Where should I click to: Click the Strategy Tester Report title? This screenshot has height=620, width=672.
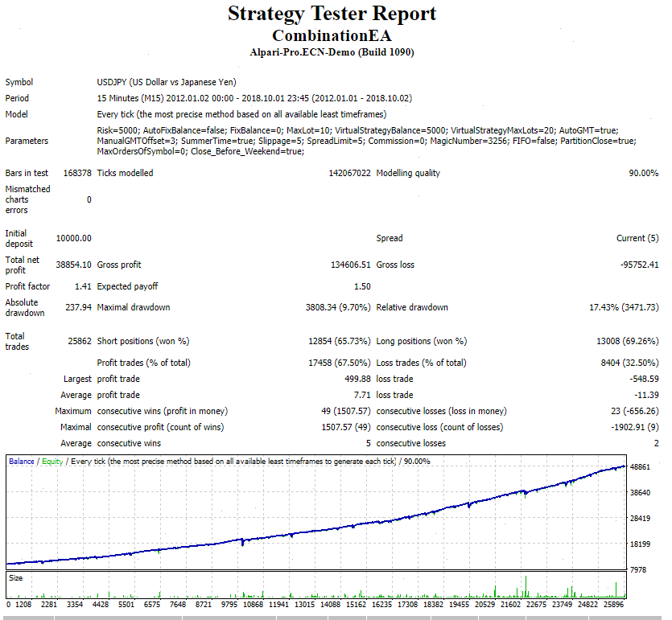(x=332, y=14)
